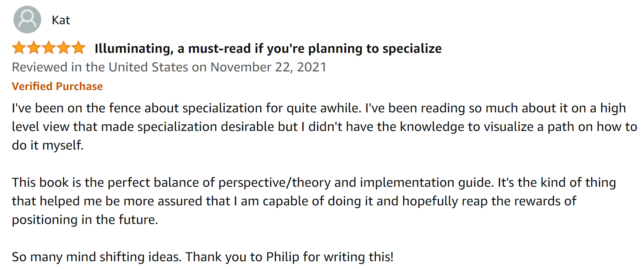The width and height of the screenshot is (644, 269).
Task: Open review title 'Illuminating, a must-read'
Action: click(x=268, y=49)
